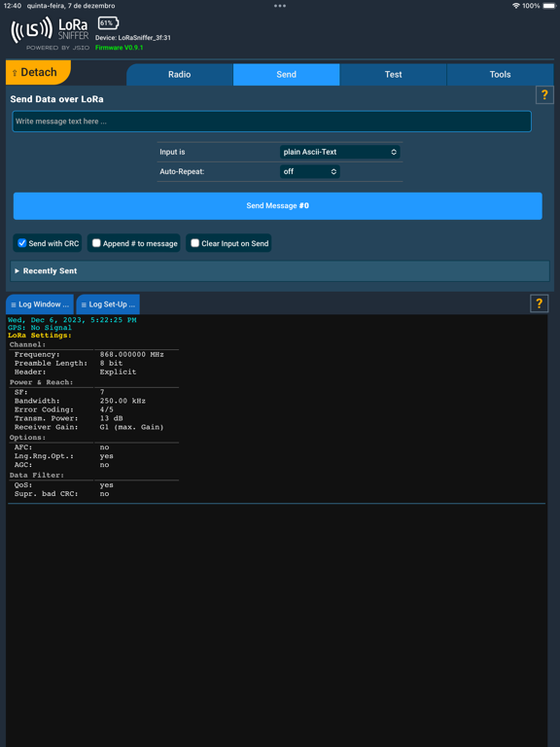
Task: Tap the iPad Wi-Fi status icon
Action: [515, 6]
